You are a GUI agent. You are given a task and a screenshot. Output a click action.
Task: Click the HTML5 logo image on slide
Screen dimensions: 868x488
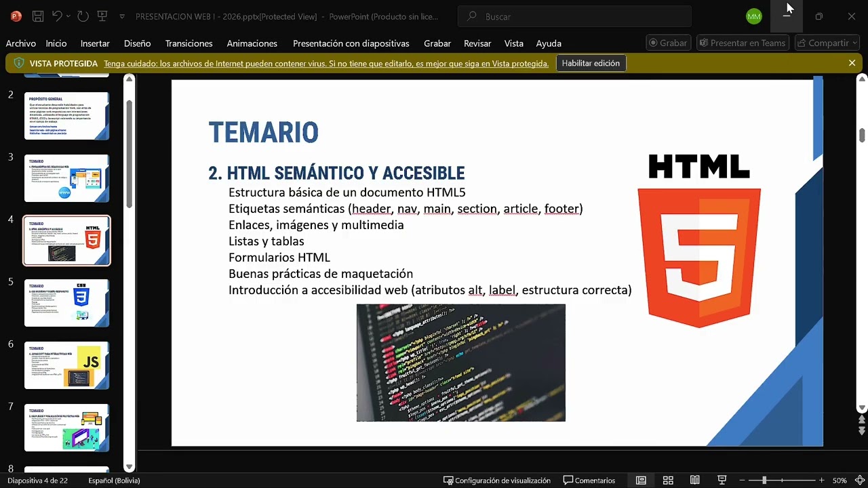[699, 242]
